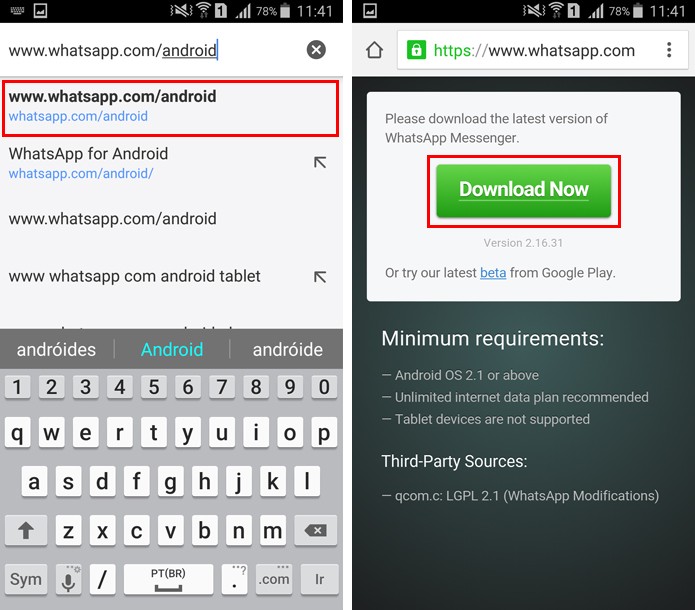
Task: Select the first www.whatsapp.com/android suggestion
Action: (x=170, y=108)
